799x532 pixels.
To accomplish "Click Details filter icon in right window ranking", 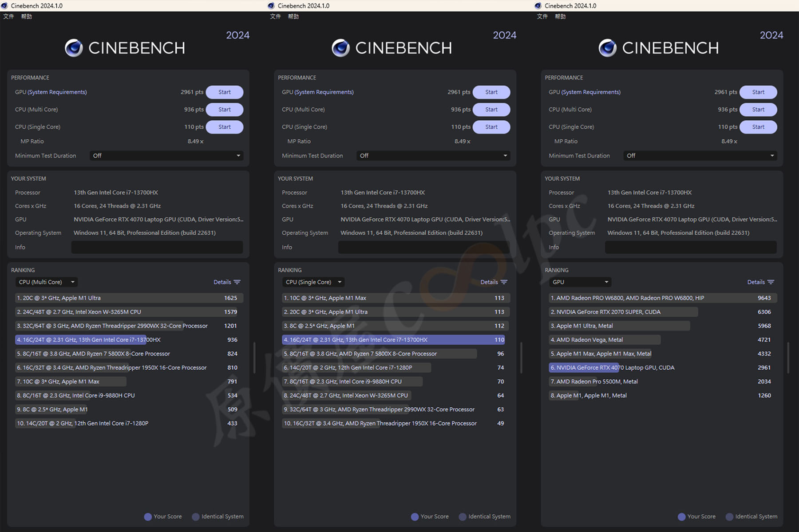I will tap(771, 282).
